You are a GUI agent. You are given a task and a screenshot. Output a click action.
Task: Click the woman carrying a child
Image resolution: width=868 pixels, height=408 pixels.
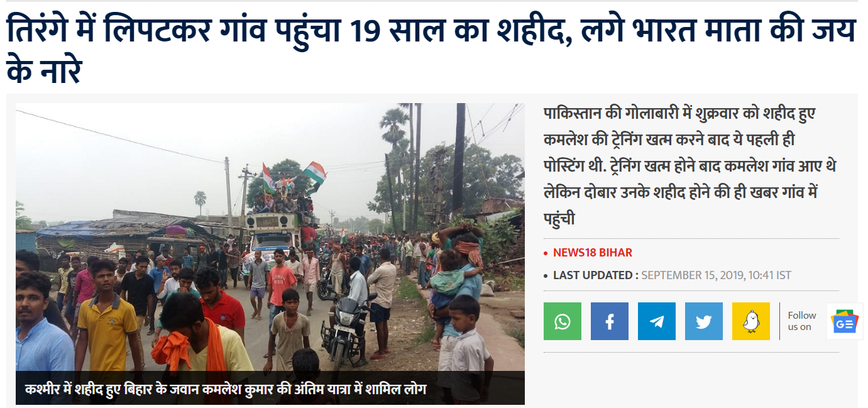click(459, 270)
